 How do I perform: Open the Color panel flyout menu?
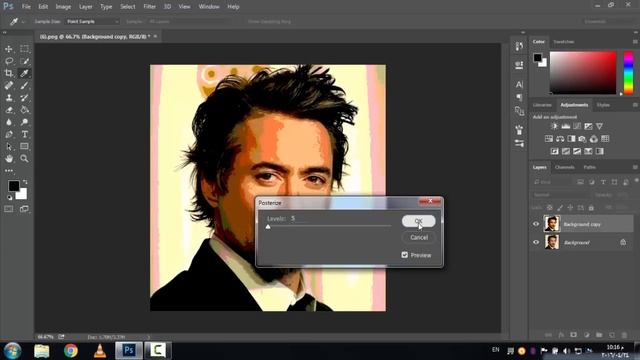coord(635,42)
